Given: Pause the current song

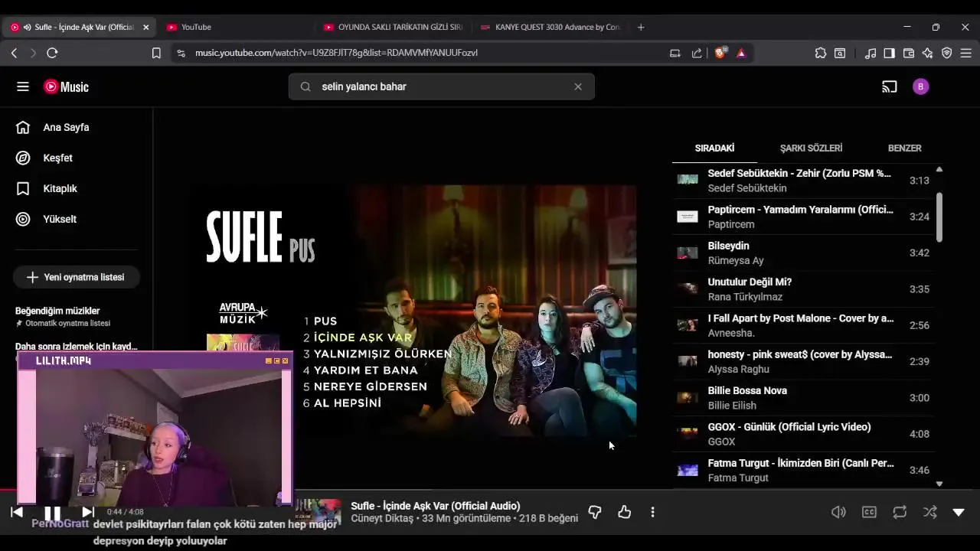Looking at the screenshot, I should (x=52, y=513).
